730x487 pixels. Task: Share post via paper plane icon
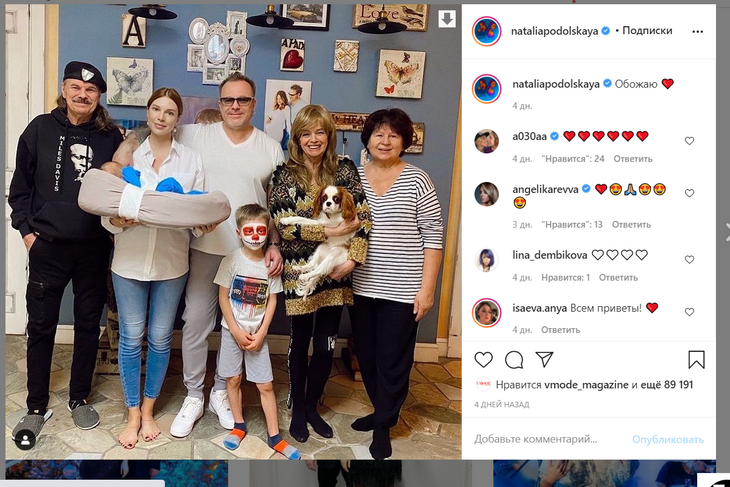(544, 359)
